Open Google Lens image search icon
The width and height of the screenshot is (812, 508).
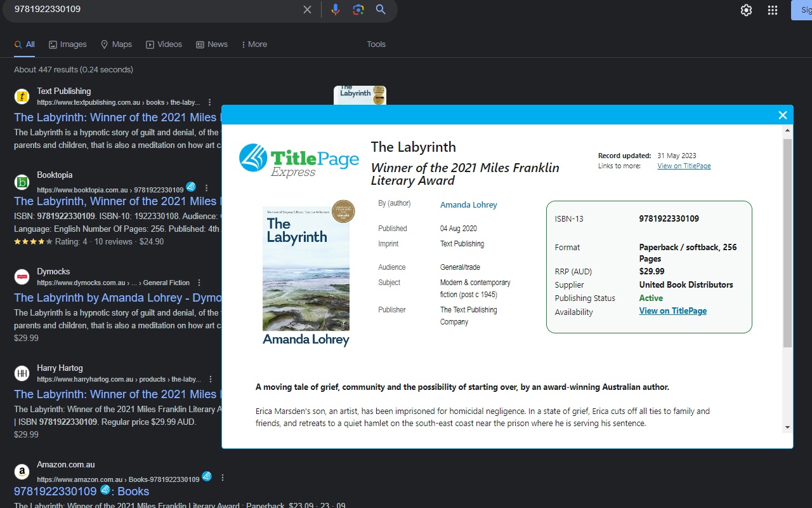(x=358, y=10)
